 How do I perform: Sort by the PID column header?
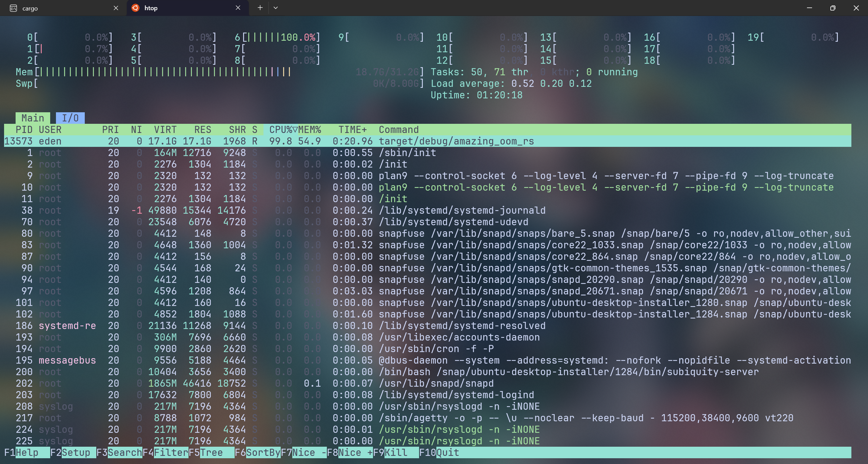tap(24, 130)
